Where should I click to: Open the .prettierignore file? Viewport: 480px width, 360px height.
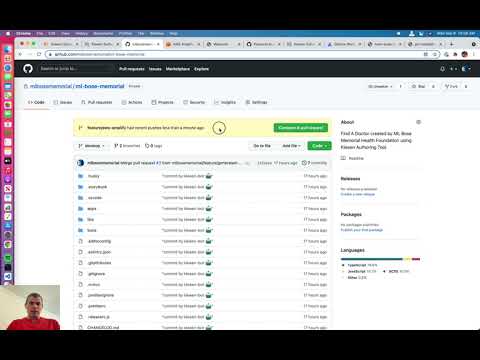point(101,295)
